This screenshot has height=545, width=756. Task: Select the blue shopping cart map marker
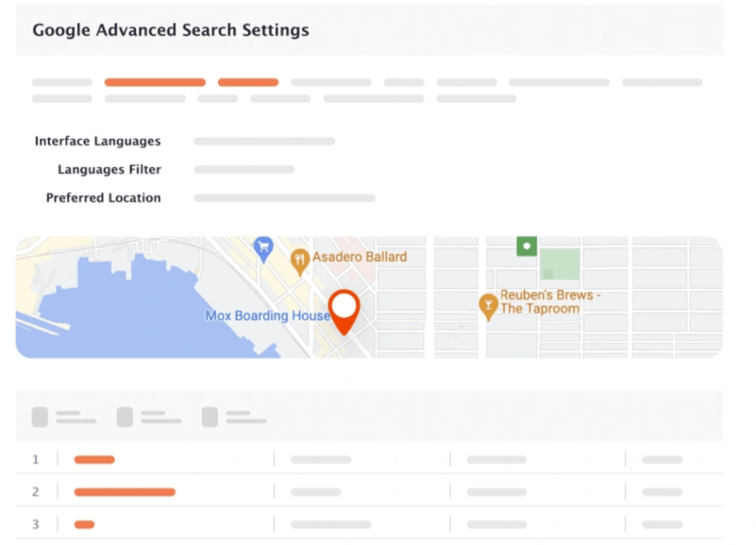tap(264, 248)
